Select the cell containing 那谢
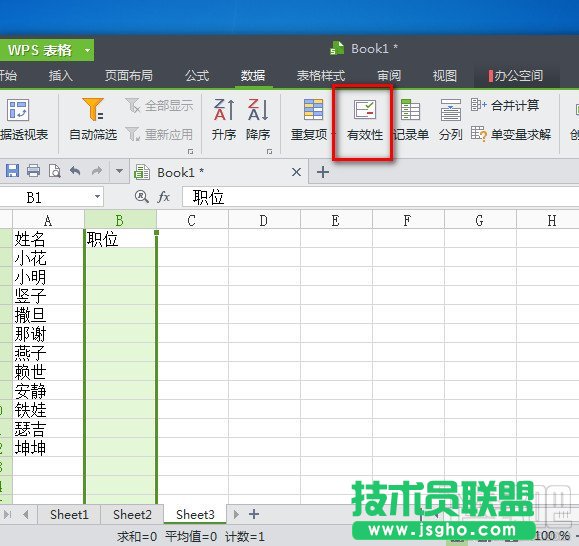Viewport: 579px width, 546px height. coord(48,334)
